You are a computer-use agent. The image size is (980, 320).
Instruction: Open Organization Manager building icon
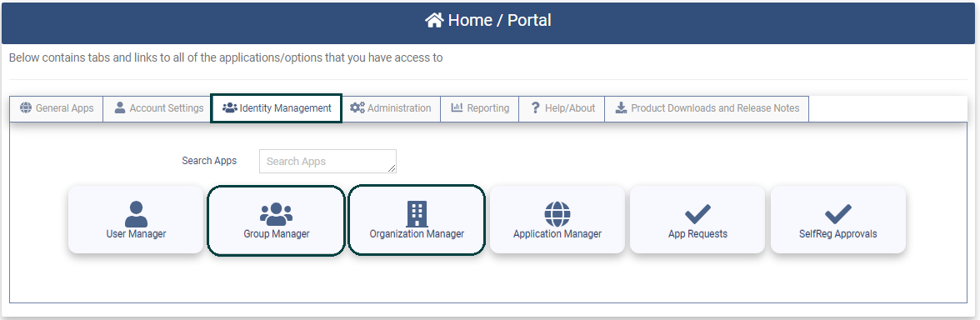click(x=417, y=213)
